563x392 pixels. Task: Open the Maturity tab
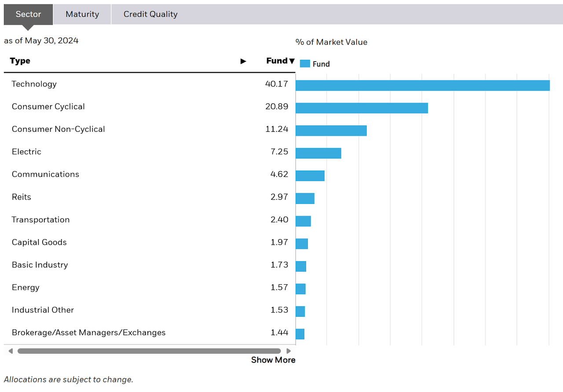point(82,15)
